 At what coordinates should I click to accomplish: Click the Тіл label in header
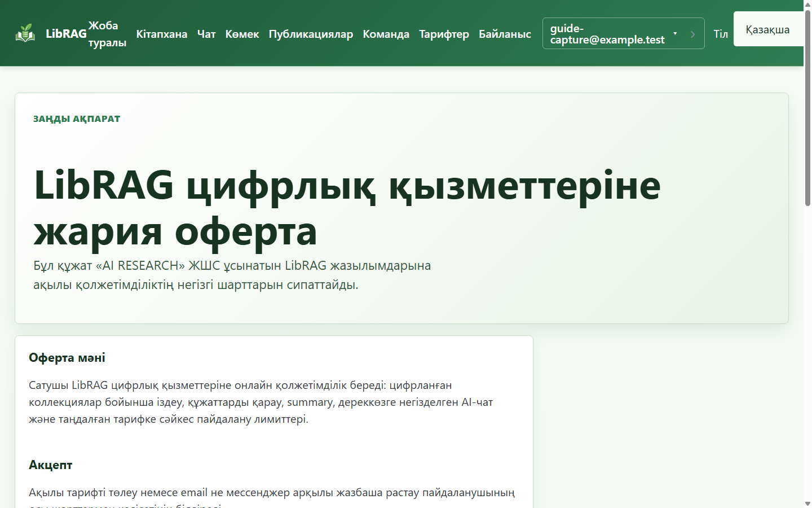[721, 34]
